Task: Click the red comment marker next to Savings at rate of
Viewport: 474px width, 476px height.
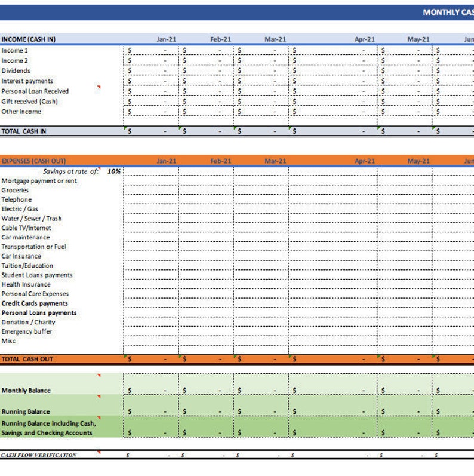Action: [99, 168]
